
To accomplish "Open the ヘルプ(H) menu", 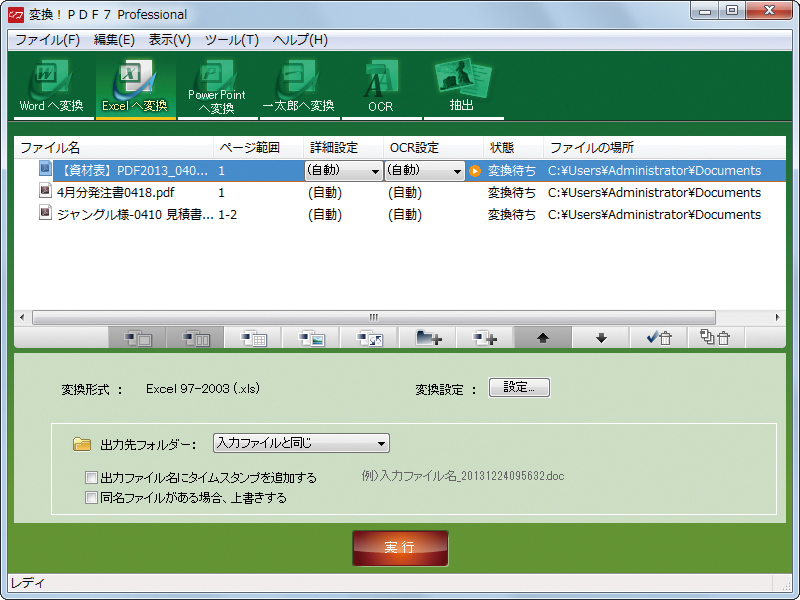I will click(x=300, y=40).
